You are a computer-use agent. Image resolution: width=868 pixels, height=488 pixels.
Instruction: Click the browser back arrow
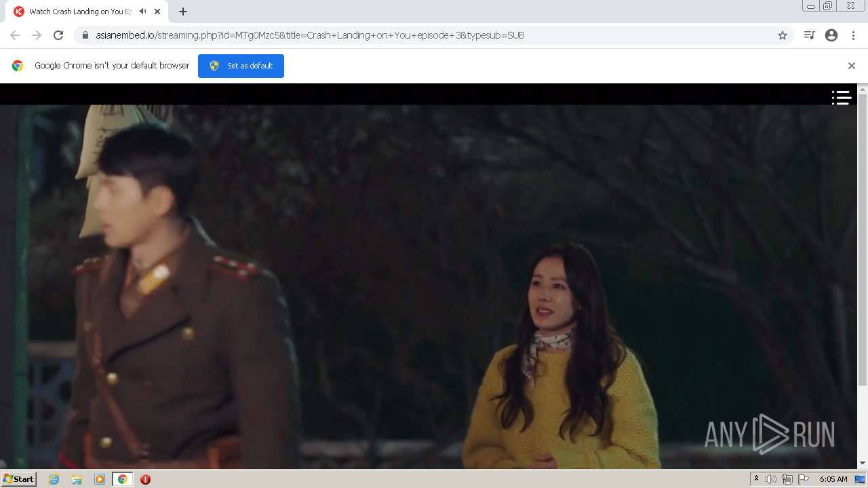click(x=15, y=35)
